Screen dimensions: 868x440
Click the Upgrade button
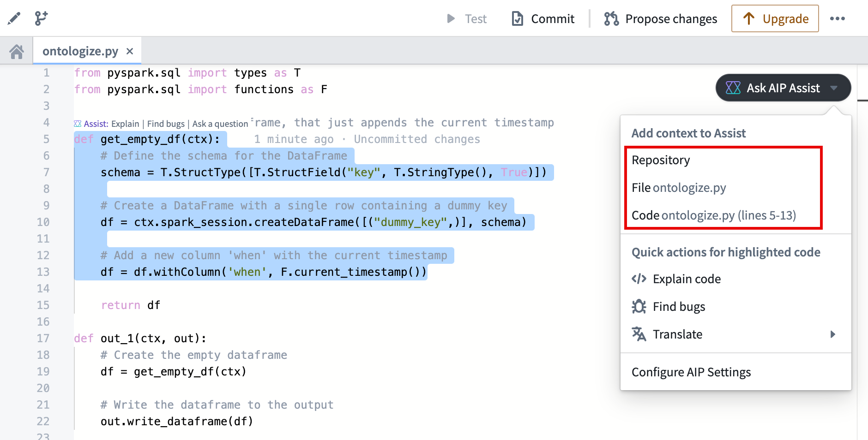click(x=775, y=18)
